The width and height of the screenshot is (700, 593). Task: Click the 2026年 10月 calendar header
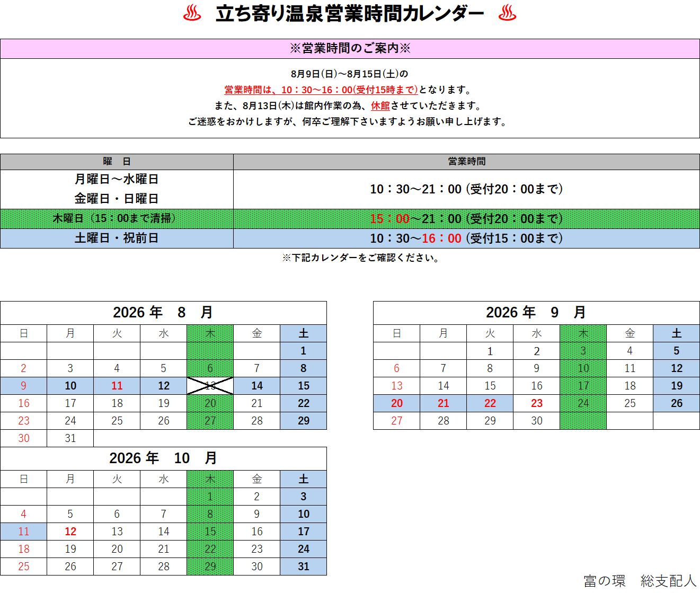click(x=163, y=458)
